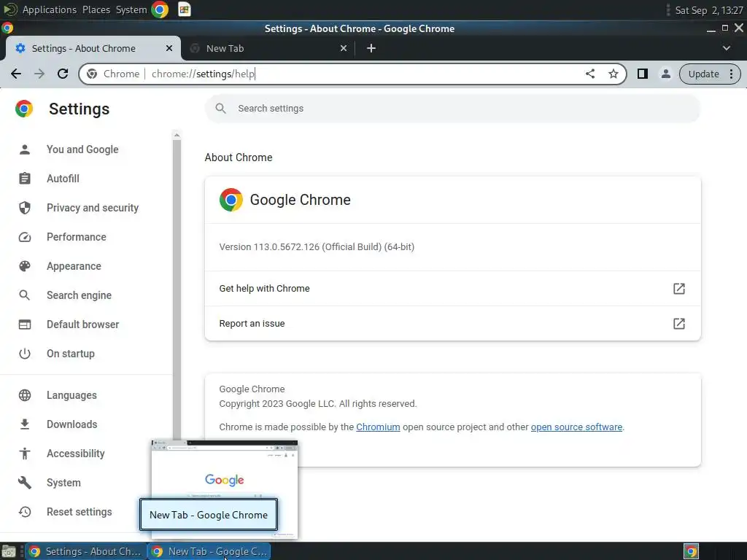Open You and Google settings
The height and width of the screenshot is (560, 747).
coord(82,149)
